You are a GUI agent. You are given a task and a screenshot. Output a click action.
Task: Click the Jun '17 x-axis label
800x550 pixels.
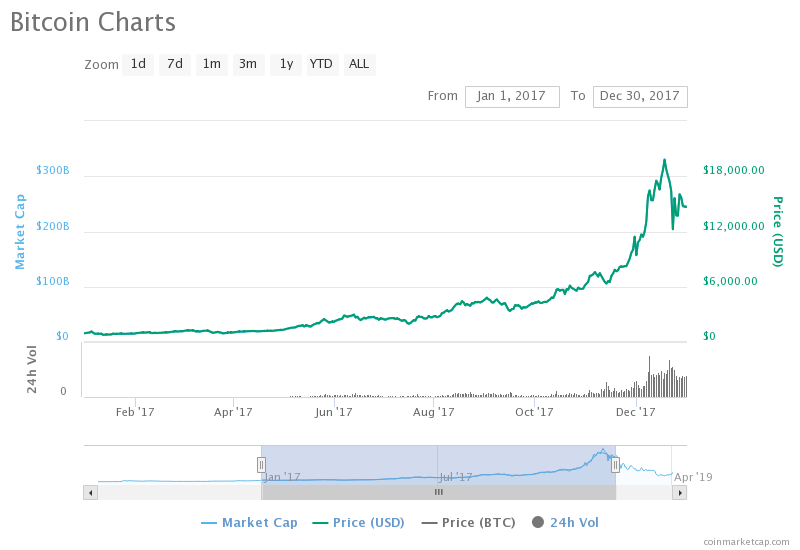(x=334, y=412)
